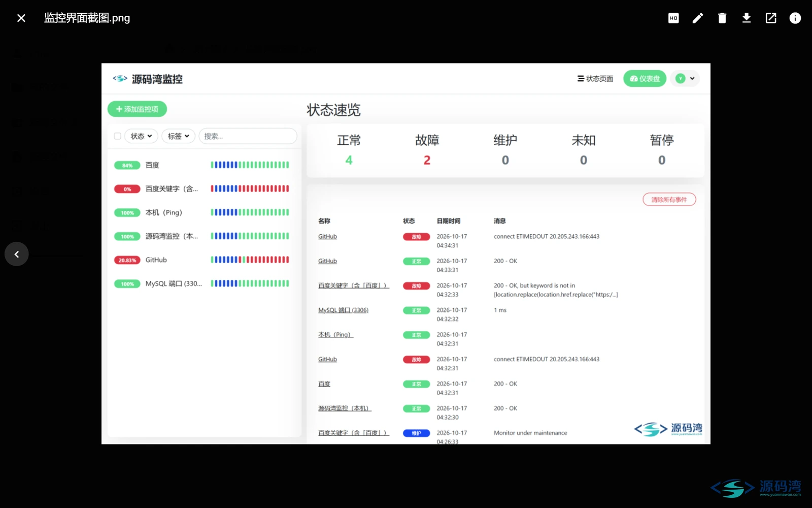The height and width of the screenshot is (508, 812).
Task: Click the 正常 count 4
Action: (349, 161)
